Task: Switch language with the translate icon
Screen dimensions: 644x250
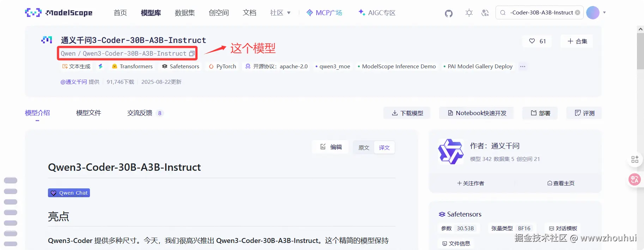Action: pyautogui.click(x=485, y=13)
